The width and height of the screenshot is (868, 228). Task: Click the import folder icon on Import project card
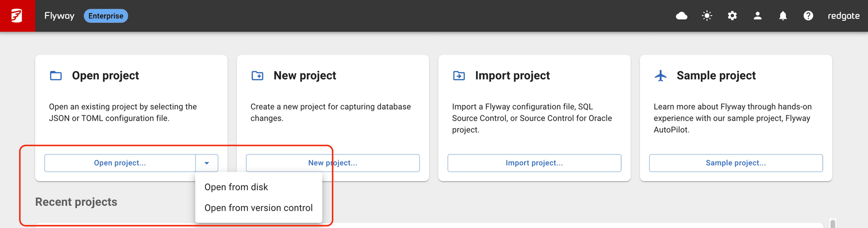tap(459, 75)
